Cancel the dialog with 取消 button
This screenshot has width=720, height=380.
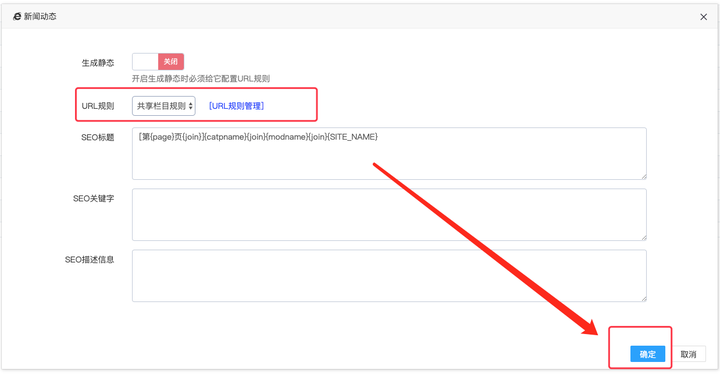tap(688, 354)
